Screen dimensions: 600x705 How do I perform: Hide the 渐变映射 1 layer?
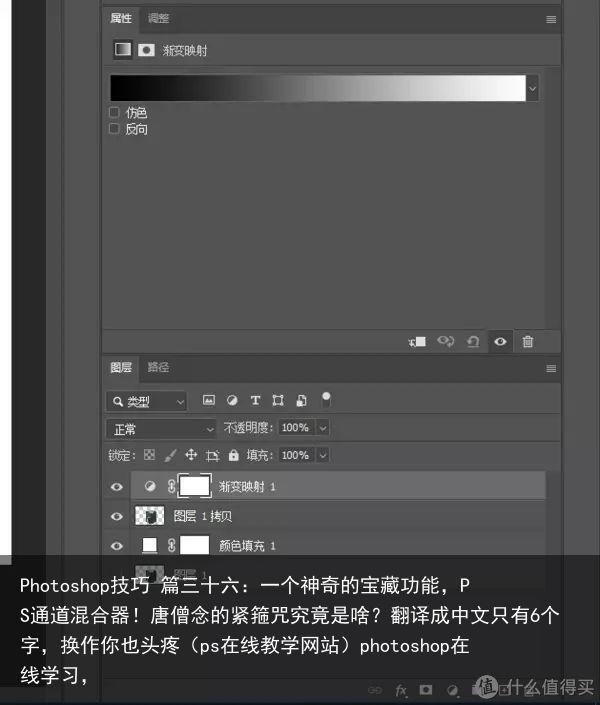[x=116, y=487]
